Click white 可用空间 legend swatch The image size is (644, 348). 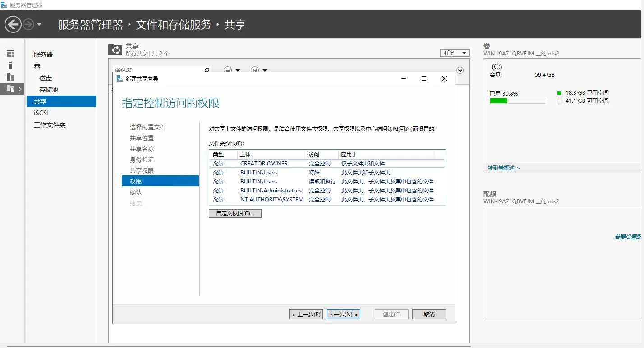pyautogui.click(x=559, y=101)
